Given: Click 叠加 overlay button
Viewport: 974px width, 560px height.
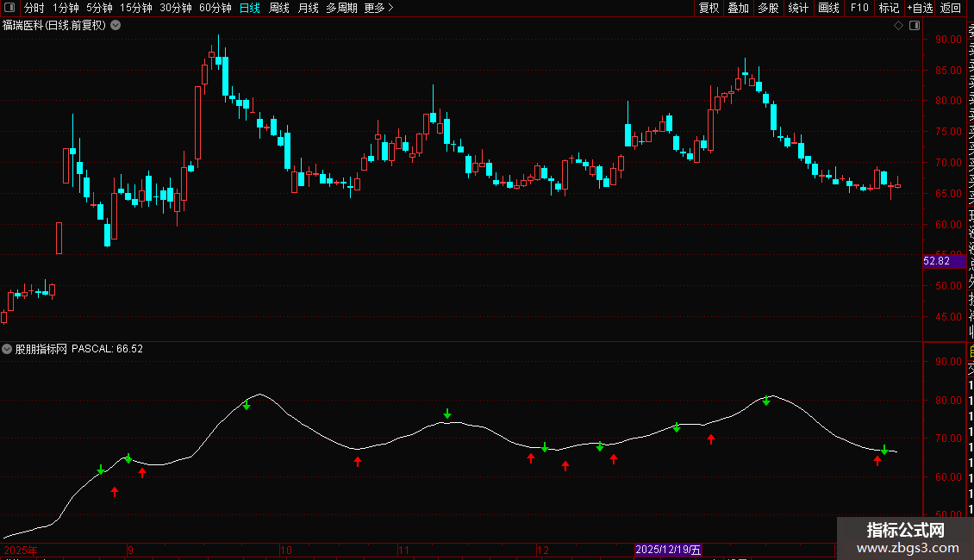Looking at the screenshot, I should (x=739, y=8).
